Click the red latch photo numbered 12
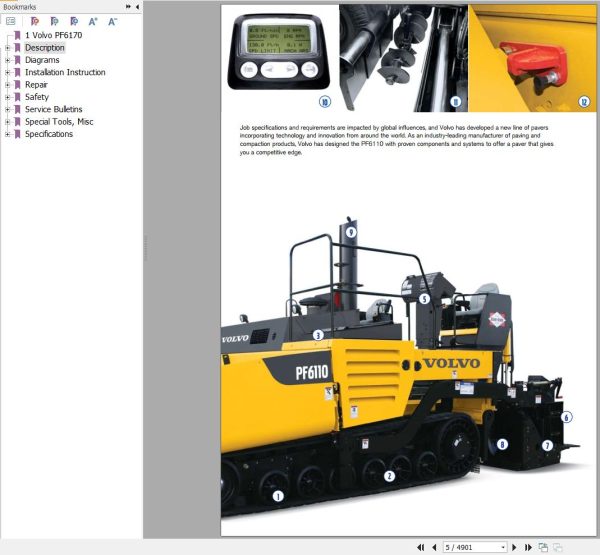Image resolution: width=600 pixels, height=555 pixels. pyautogui.click(x=532, y=58)
